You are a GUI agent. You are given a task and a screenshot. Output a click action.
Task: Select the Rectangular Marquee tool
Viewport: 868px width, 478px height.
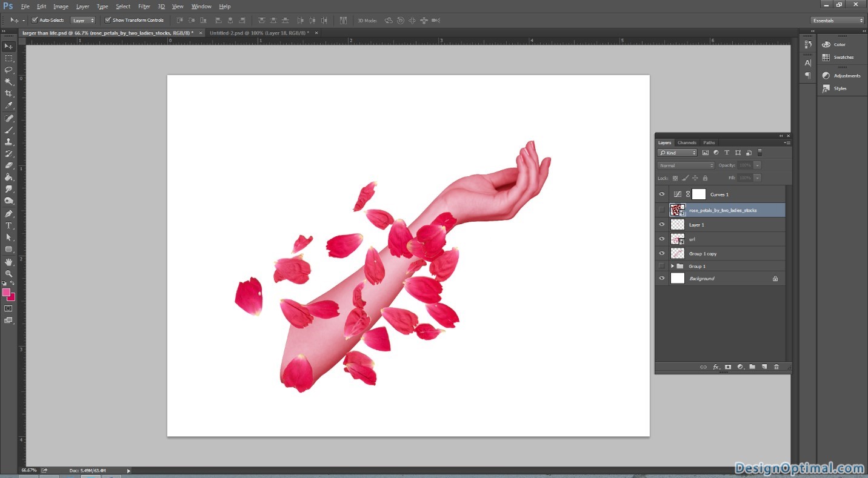pyautogui.click(x=8, y=58)
